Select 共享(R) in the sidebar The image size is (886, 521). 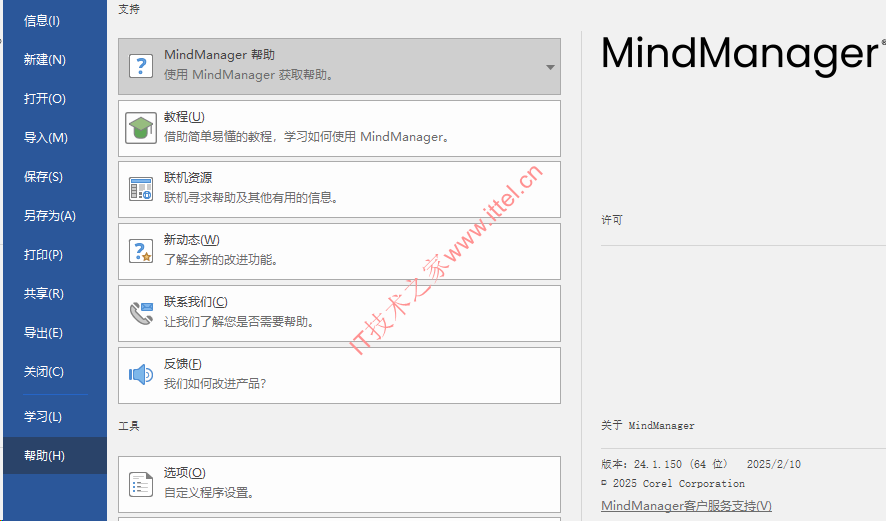pyautogui.click(x=44, y=294)
